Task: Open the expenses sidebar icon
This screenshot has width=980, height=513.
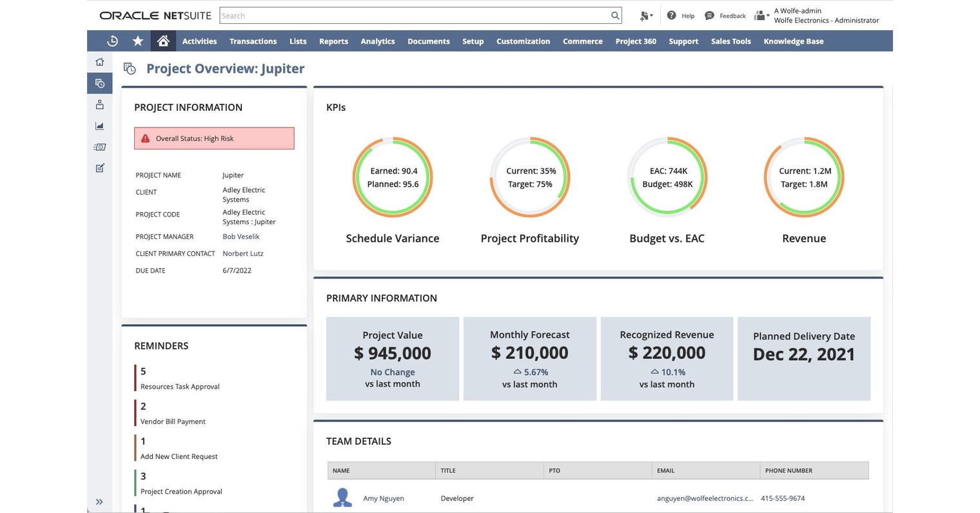Action: tap(99, 146)
